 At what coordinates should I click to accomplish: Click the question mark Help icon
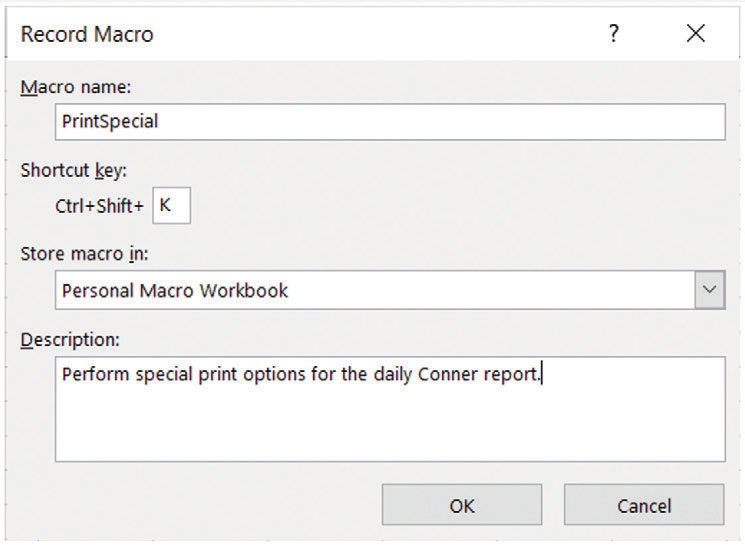click(614, 34)
